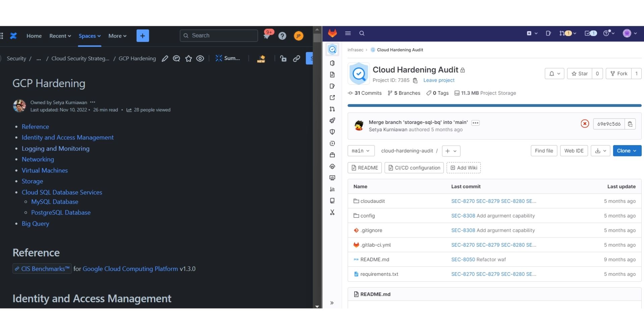Open CI/CD rocket icon in GitLab sidebar
The height and width of the screenshot is (335, 644).
pos(332,121)
